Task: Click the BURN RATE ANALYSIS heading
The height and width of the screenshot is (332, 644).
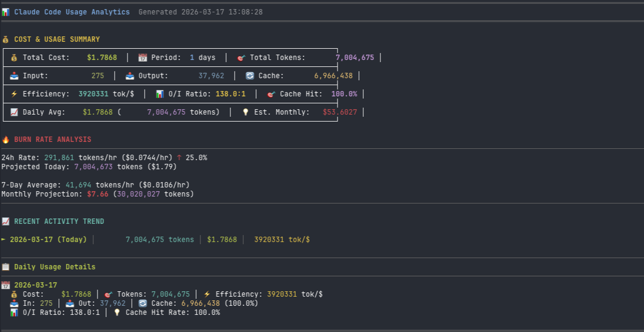Action: point(53,140)
